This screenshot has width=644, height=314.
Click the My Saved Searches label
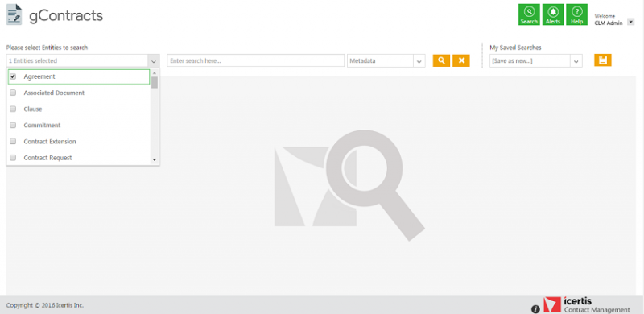[x=515, y=48]
